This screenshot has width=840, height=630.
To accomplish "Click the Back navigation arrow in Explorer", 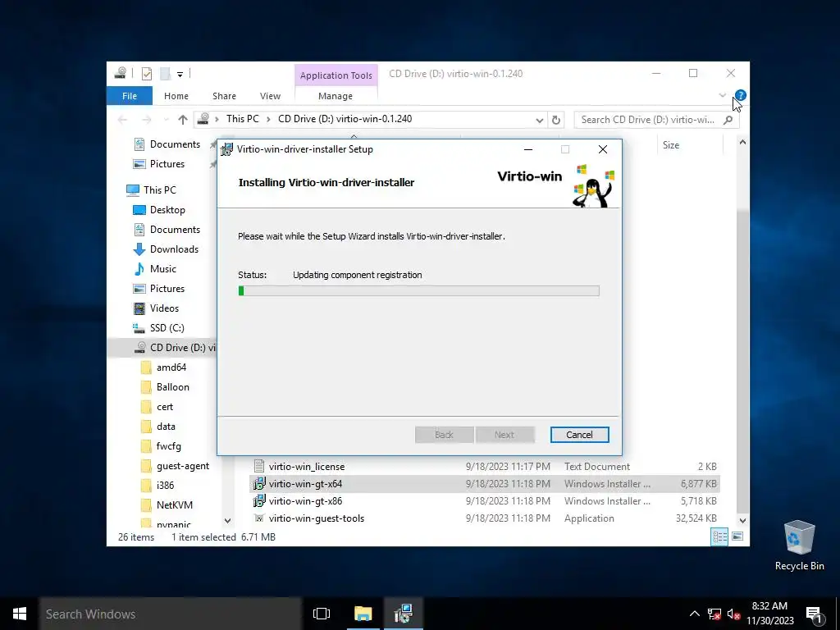I will 123,120.
